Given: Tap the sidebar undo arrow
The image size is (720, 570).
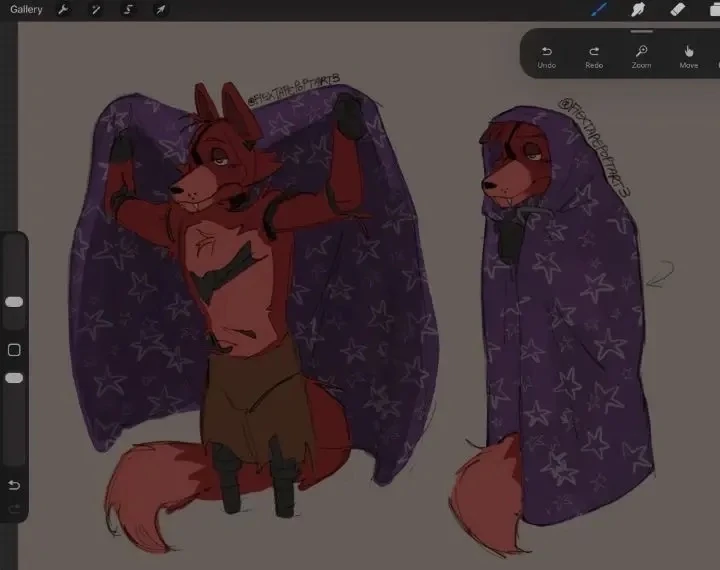Looking at the screenshot, I should (14, 485).
